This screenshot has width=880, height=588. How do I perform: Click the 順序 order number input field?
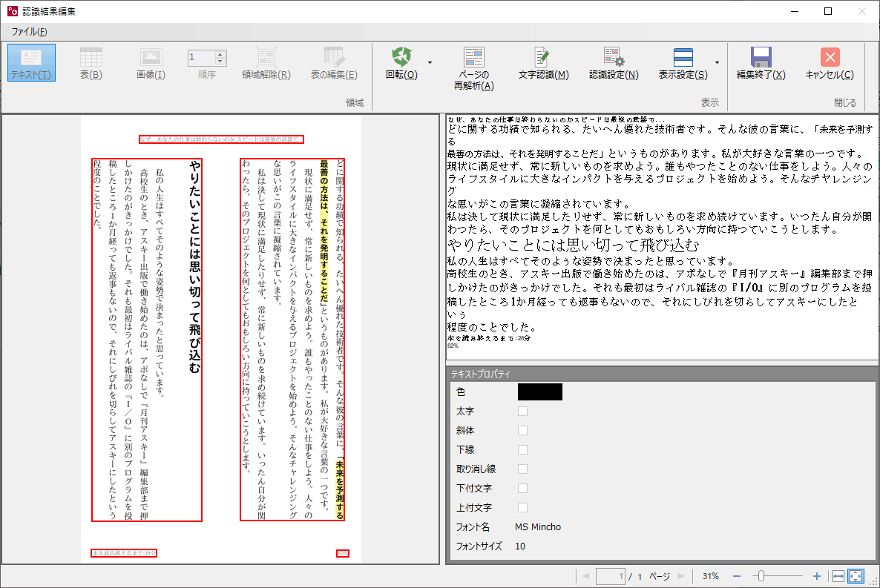[202, 57]
